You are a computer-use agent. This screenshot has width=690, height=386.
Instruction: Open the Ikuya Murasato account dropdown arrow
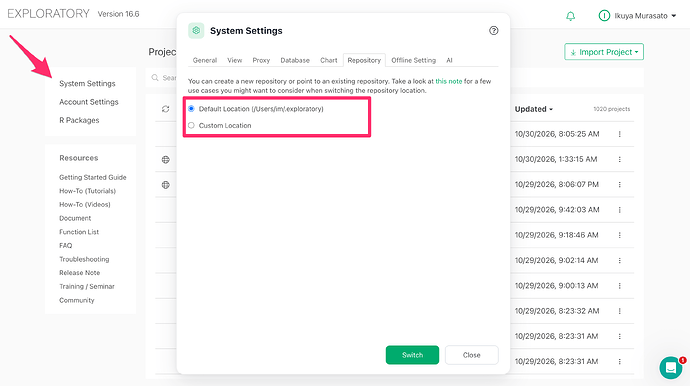point(674,16)
